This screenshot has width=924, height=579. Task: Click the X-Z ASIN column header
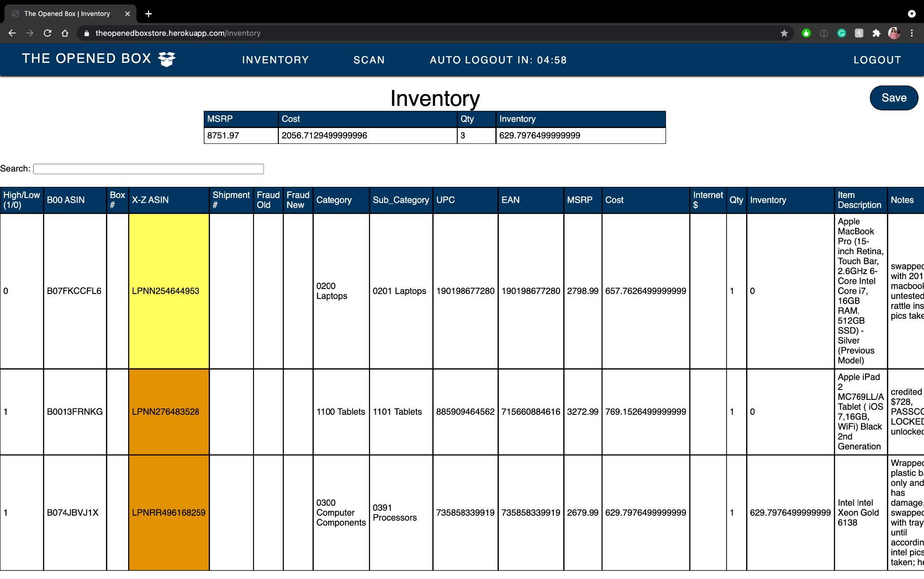coord(169,200)
